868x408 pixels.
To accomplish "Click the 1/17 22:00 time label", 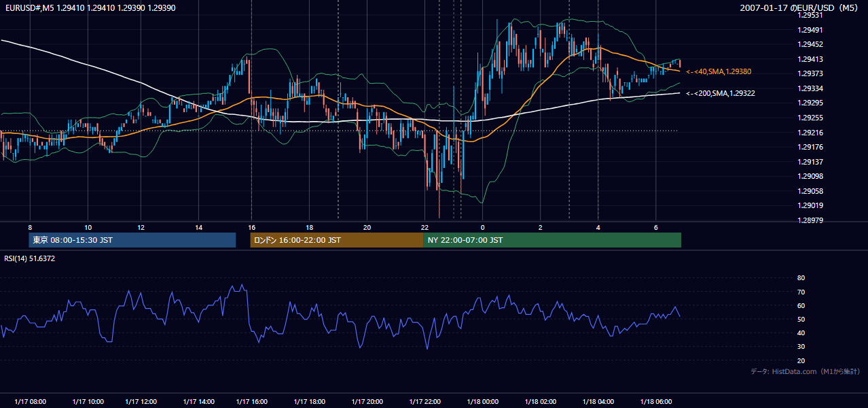I will click(425, 402).
